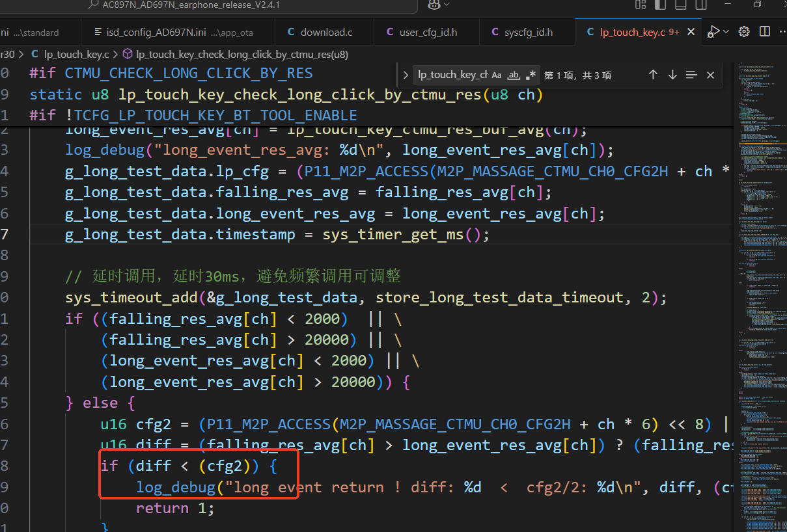
Task: Open the Copilot chat icon in title bar
Action: click(434, 5)
